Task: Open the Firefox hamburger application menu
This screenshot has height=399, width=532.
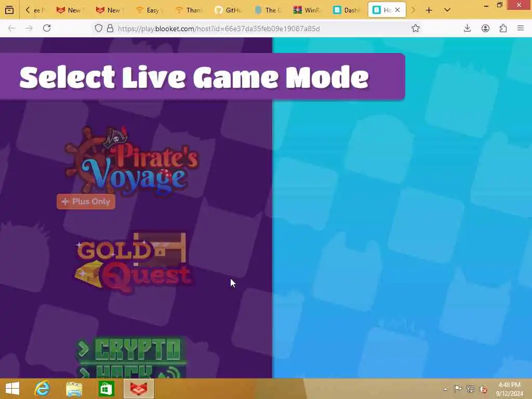Action: pyautogui.click(x=521, y=28)
